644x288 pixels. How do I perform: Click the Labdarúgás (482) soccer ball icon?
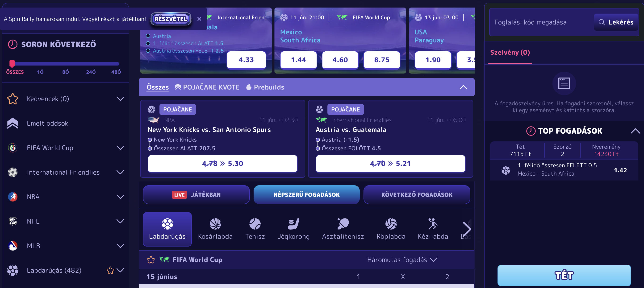pyautogui.click(x=13, y=270)
